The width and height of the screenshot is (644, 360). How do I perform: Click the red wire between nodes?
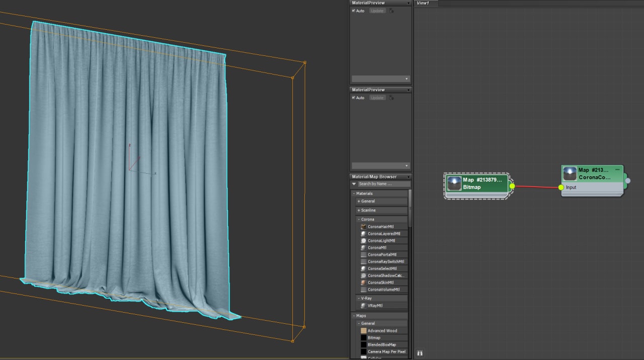pyautogui.click(x=536, y=187)
